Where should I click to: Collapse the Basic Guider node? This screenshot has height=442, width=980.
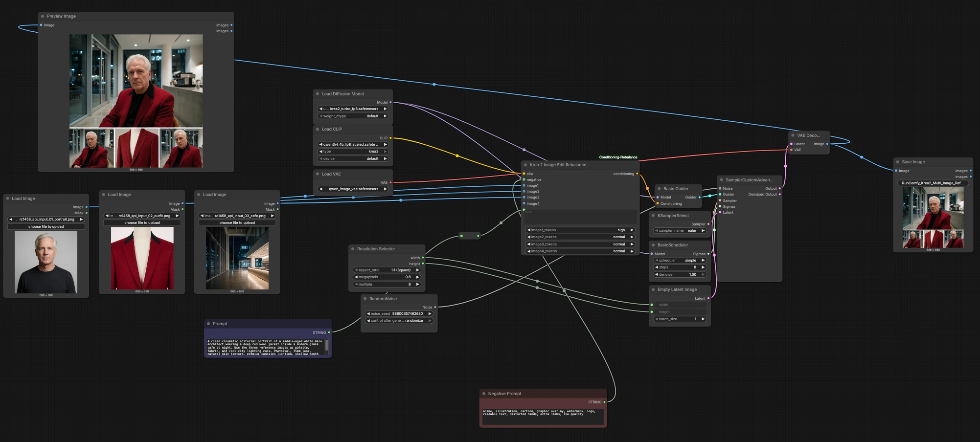click(x=659, y=189)
